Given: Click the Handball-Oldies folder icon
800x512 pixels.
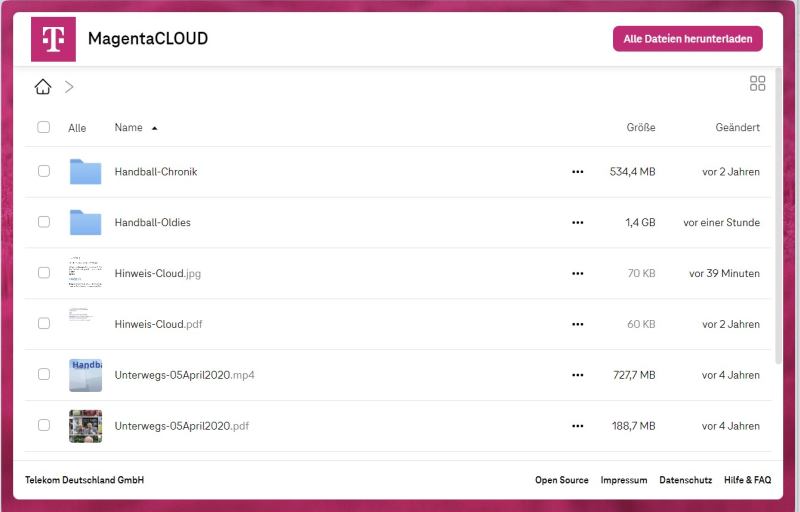Looking at the screenshot, I should (85, 222).
